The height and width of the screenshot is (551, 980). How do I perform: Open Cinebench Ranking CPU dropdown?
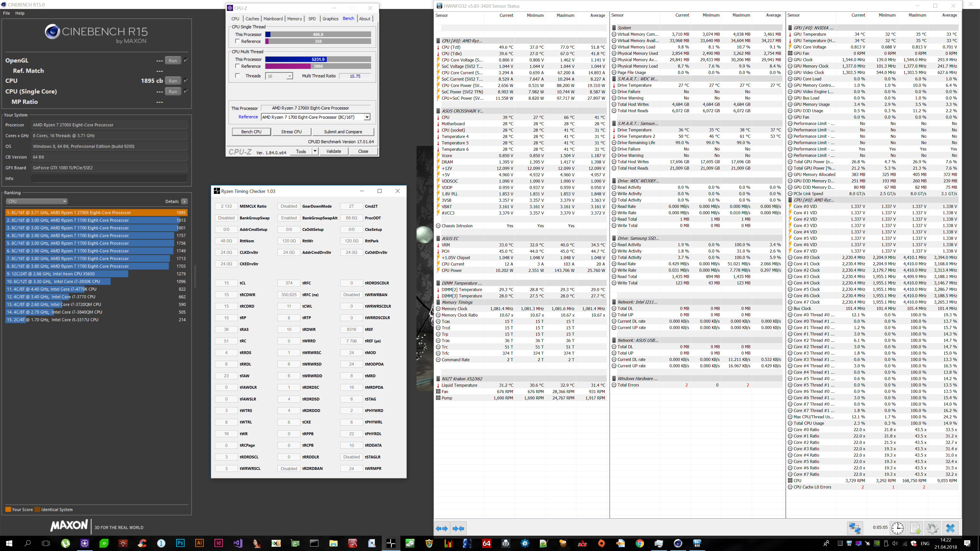[x=36, y=202]
